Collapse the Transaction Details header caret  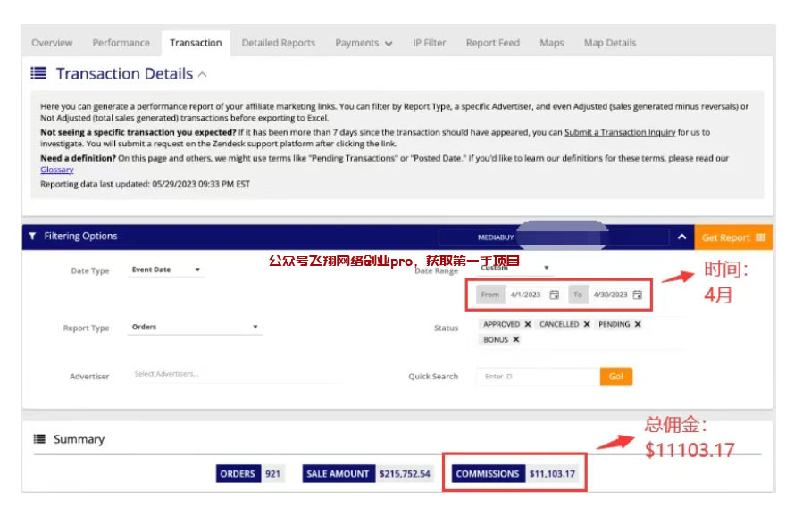(203, 75)
